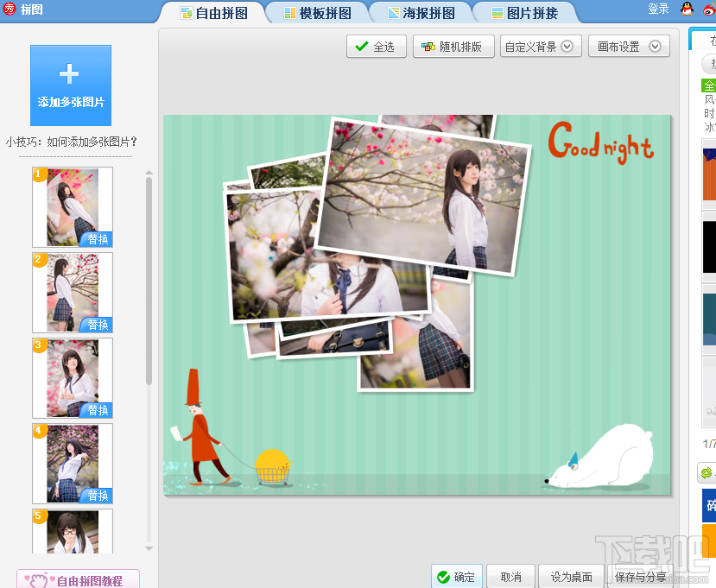Click the 全选 button
The width and height of the screenshot is (716, 588).
(377, 47)
